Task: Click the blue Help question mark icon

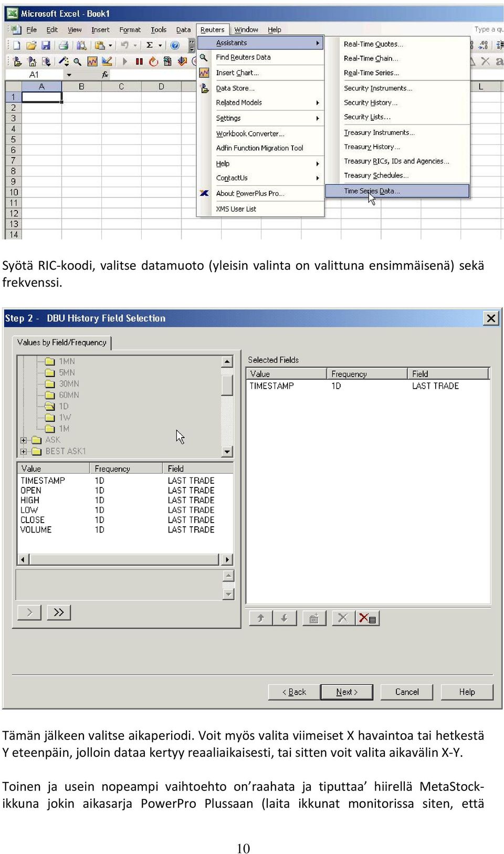Action: tap(175, 45)
